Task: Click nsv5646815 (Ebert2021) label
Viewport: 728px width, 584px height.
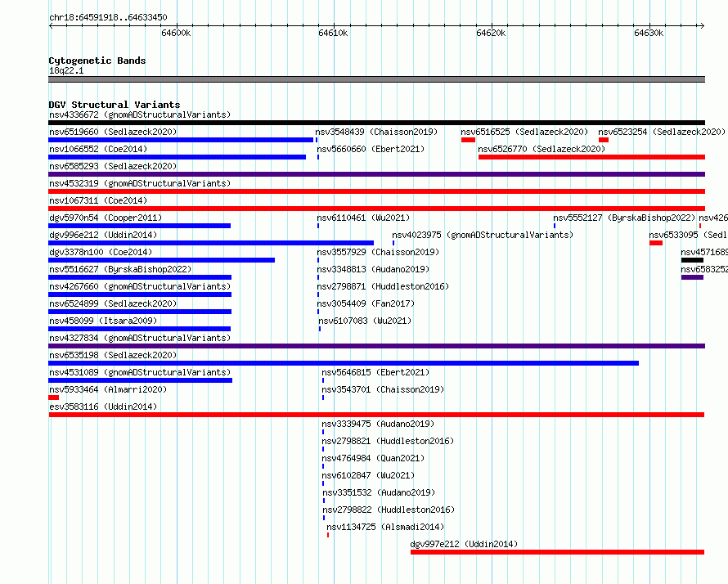Action: point(375,372)
